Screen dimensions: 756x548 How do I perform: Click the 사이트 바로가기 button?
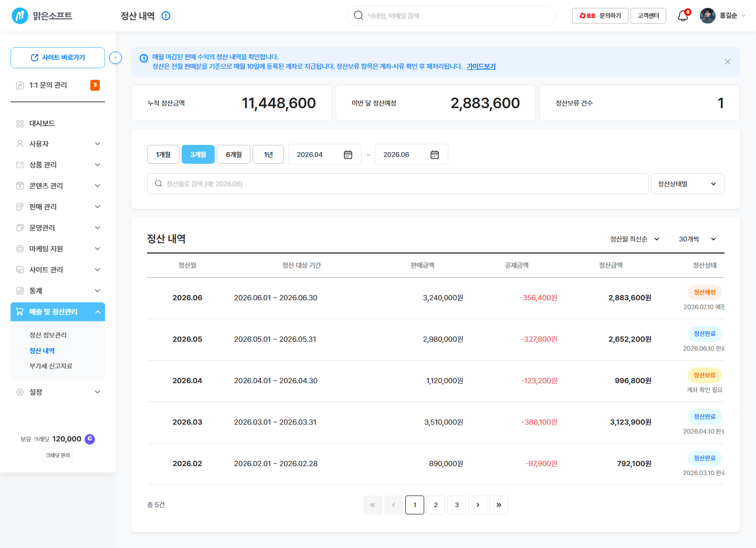click(58, 58)
